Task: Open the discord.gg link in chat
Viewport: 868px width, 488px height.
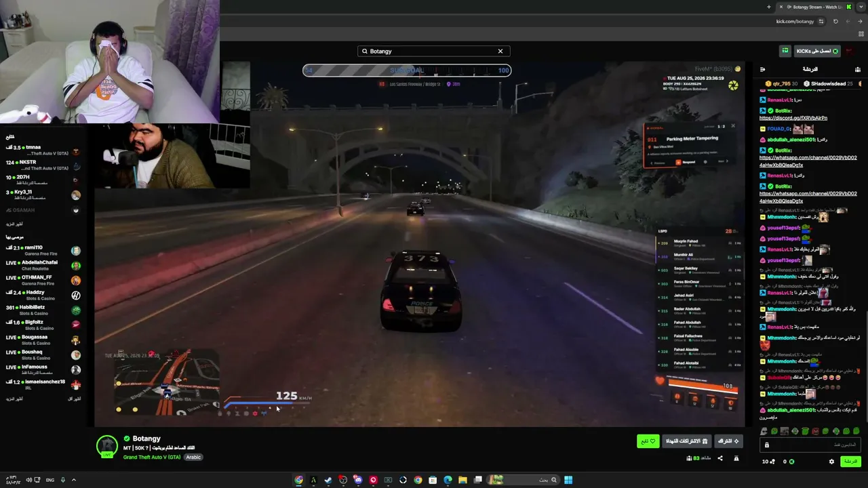Action: point(793,118)
